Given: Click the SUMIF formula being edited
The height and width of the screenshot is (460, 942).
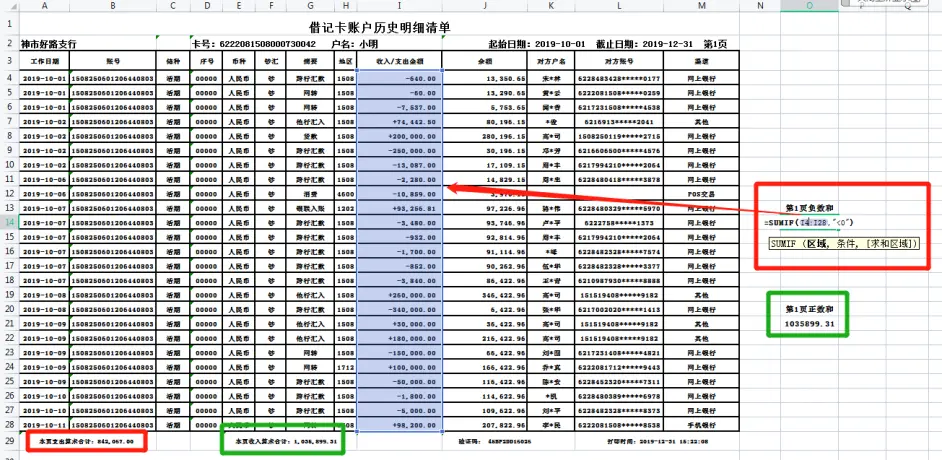Looking at the screenshot, I should point(809,223).
